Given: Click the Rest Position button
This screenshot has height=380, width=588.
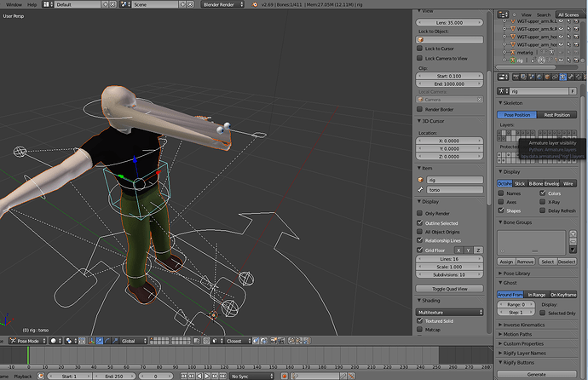Looking at the screenshot, I should tap(556, 115).
